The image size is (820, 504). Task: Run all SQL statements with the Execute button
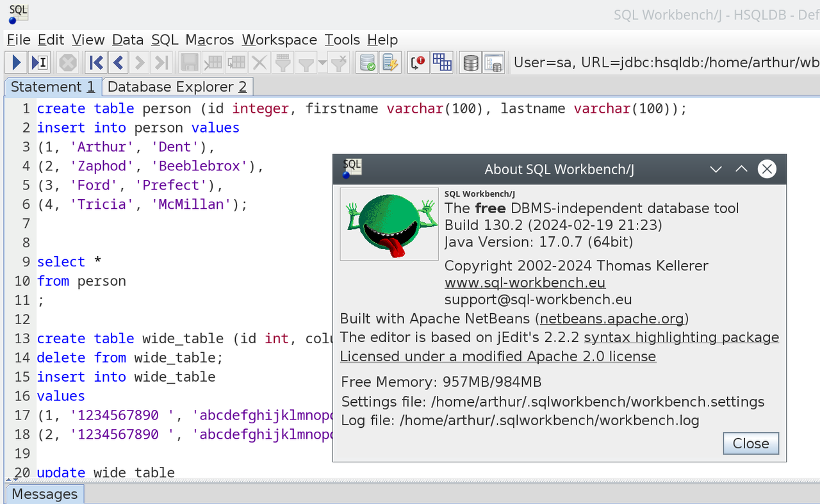[16, 62]
